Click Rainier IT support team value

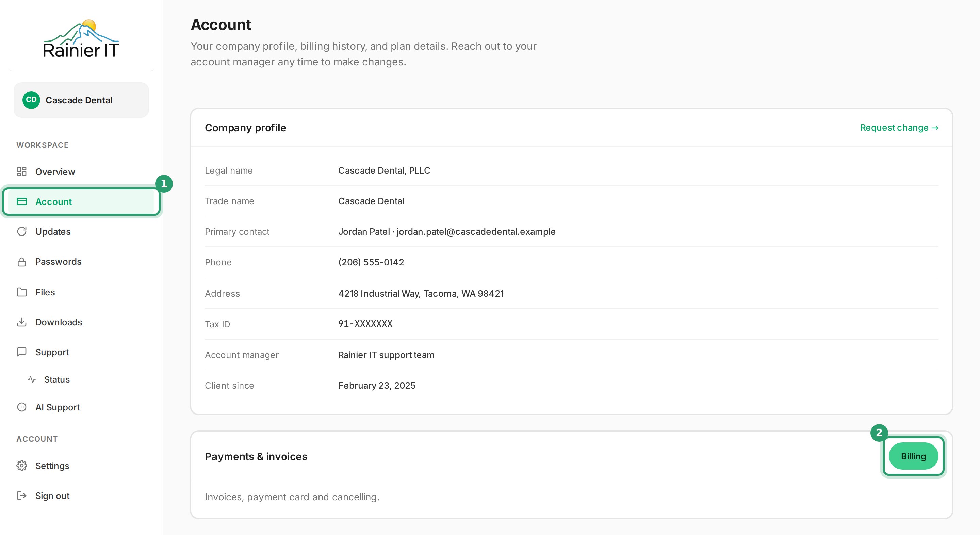click(386, 355)
